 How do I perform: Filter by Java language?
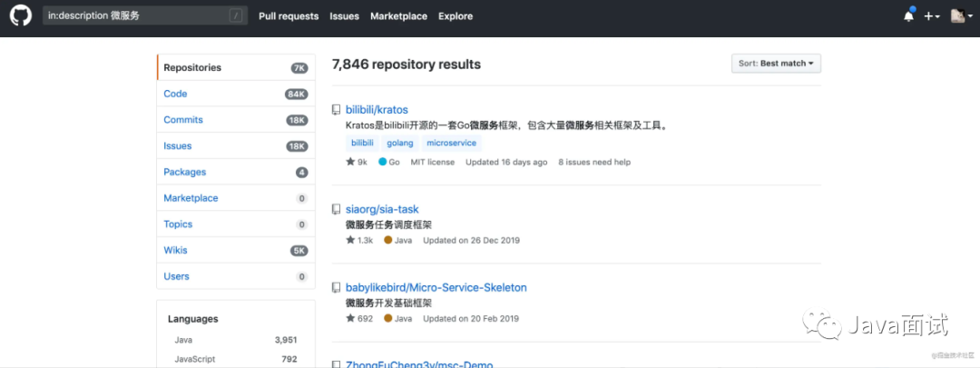point(236,340)
